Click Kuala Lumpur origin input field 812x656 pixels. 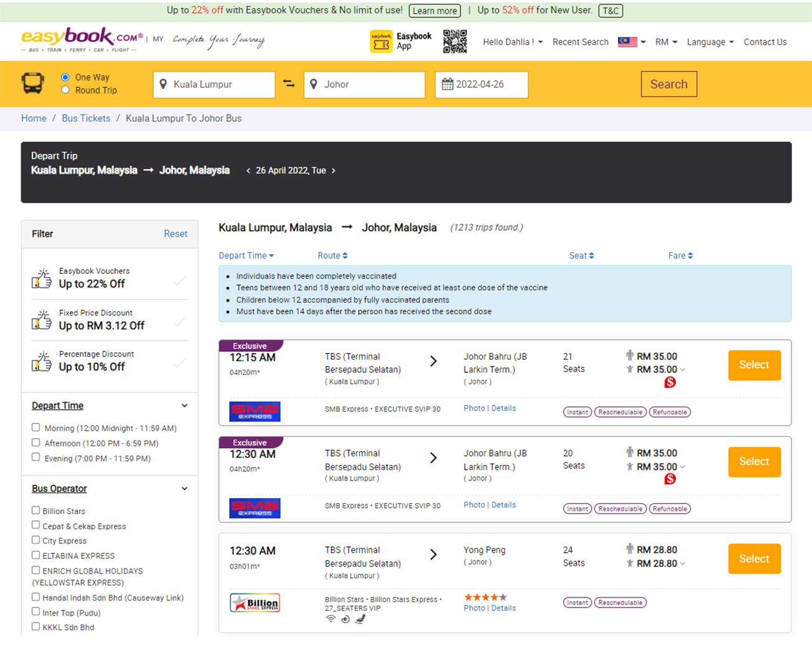[x=214, y=85]
